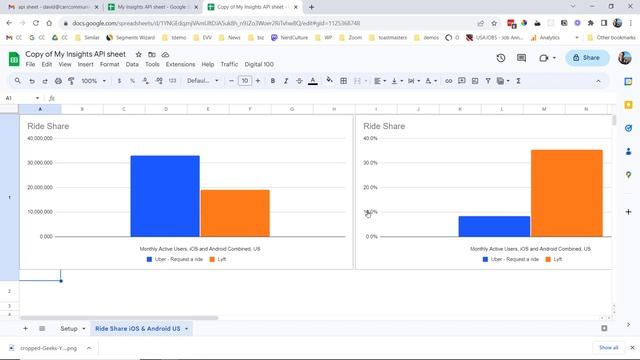Open text rotation dropdown
Screen dimensions: 640x360
point(431,81)
